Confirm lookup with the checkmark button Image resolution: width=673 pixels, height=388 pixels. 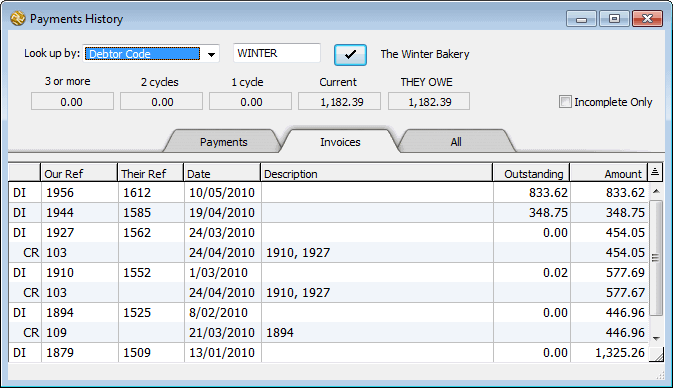(350, 55)
